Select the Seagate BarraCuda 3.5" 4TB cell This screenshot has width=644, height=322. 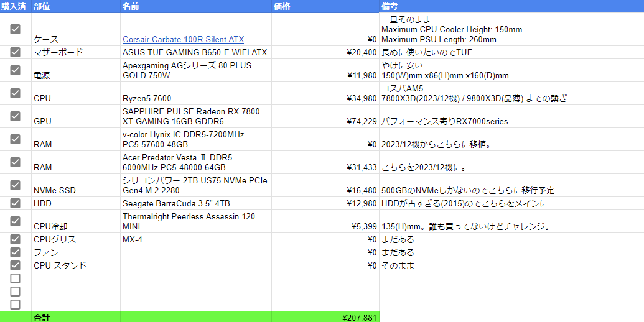pos(196,203)
